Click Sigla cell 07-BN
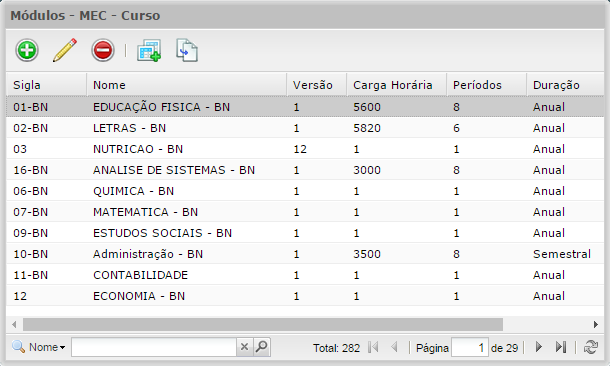610x366 pixels. [x=31, y=212]
